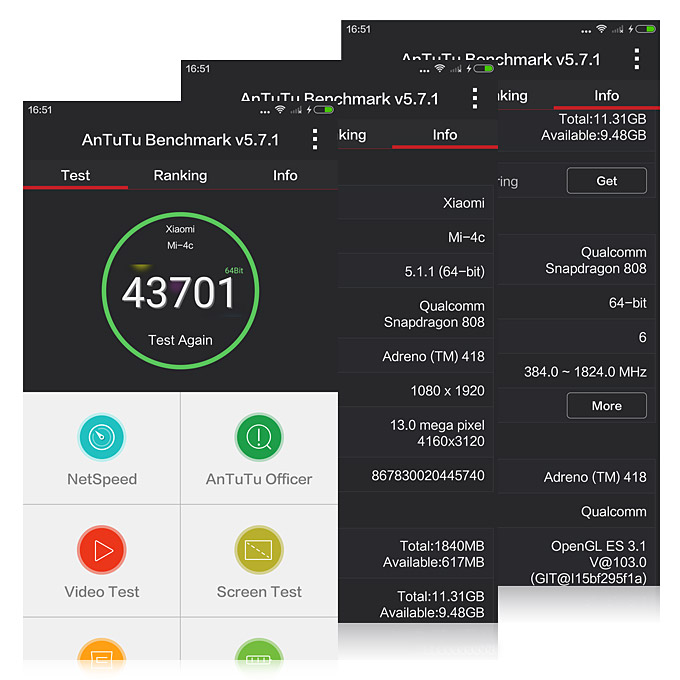Image resolution: width=680 pixels, height=680 pixels.
Task: Tap the IMEI 867830020445740 row
Action: click(x=415, y=475)
